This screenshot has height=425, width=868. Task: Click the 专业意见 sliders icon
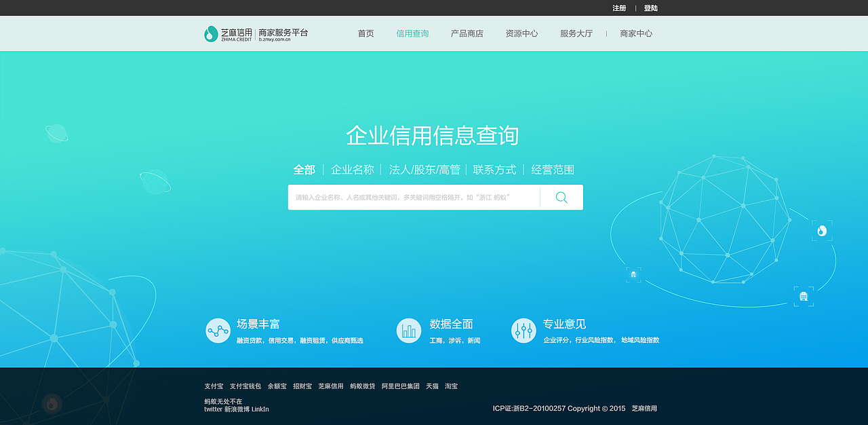pos(524,330)
